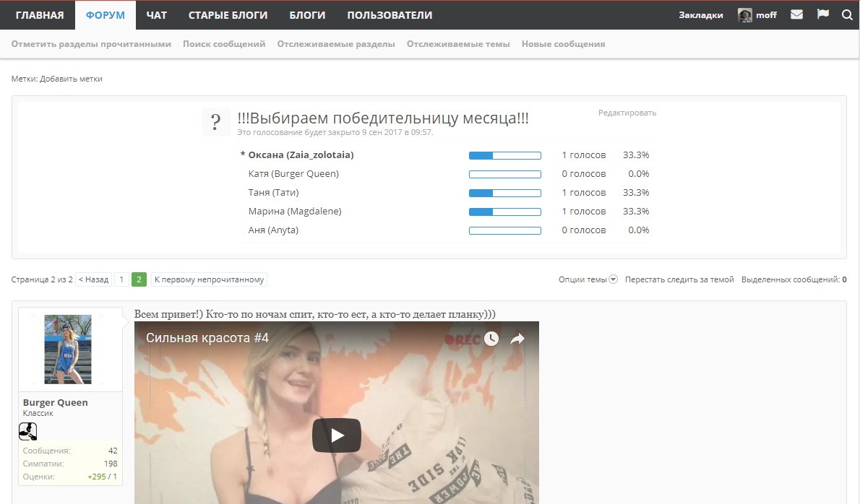Click the watch later clock icon
This screenshot has width=860, height=504.
pyautogui.click(x=491, y=339)
